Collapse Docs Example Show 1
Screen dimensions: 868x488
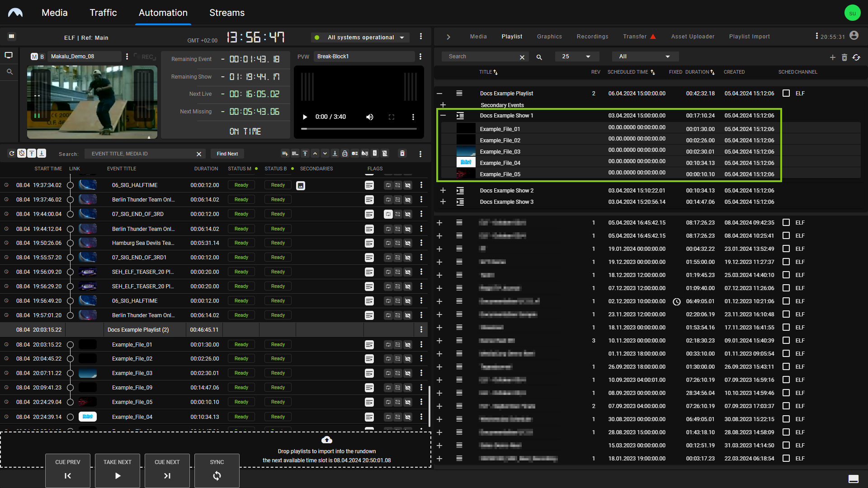pyautogui.click(x=443, y=116)
